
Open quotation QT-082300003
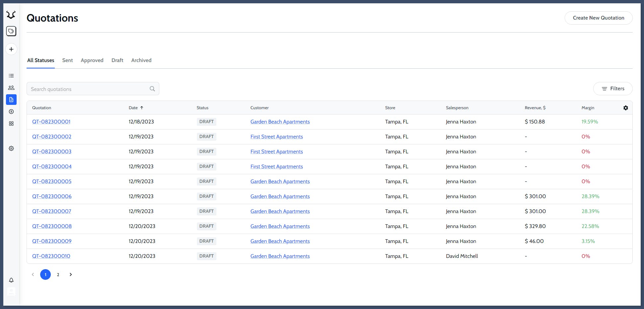52,152
